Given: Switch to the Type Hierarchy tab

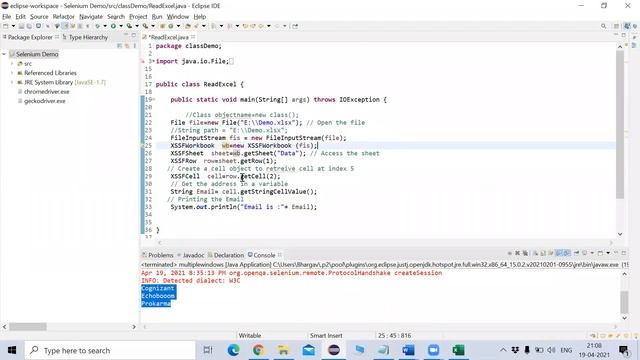Looking at the screenshot, I should coord(85,37).
